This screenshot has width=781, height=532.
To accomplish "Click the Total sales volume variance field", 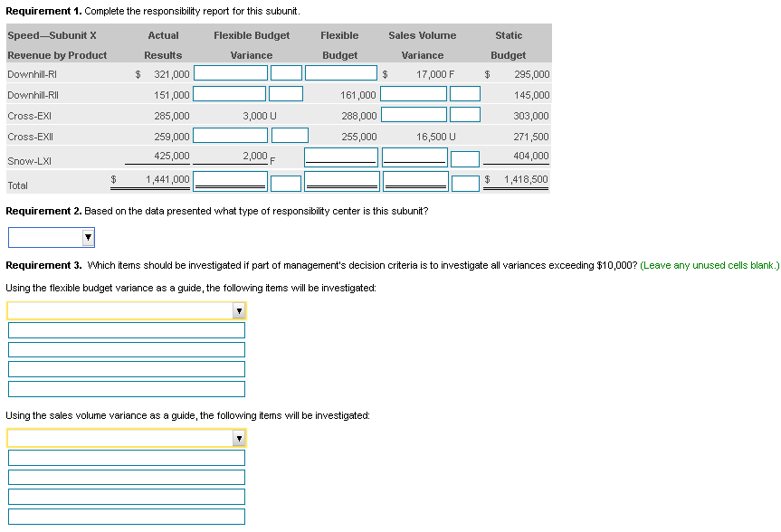I will 414,181.
